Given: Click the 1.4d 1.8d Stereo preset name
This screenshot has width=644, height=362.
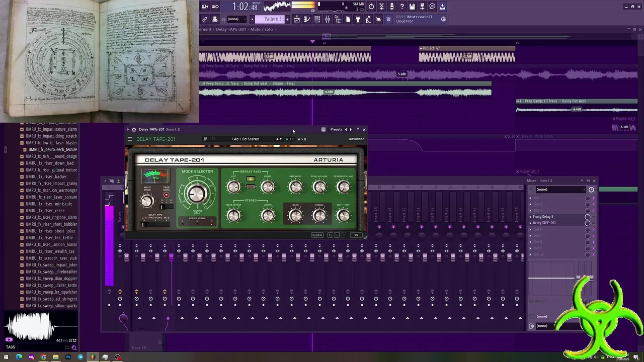Looking at the screenshot, I should pyautogui.click(x=245, y=139).
